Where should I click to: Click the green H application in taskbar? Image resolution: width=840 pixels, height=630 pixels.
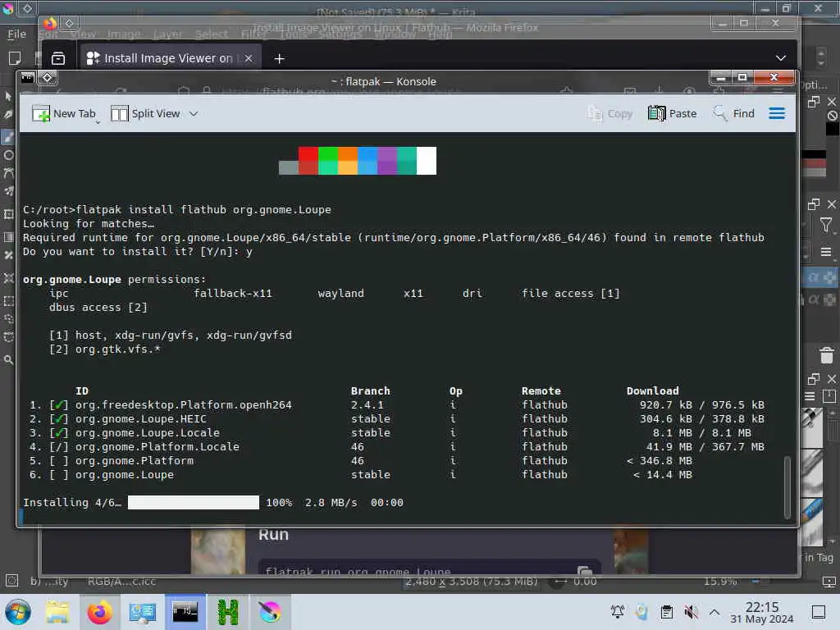pyautogui.click(x=228, y=612)
